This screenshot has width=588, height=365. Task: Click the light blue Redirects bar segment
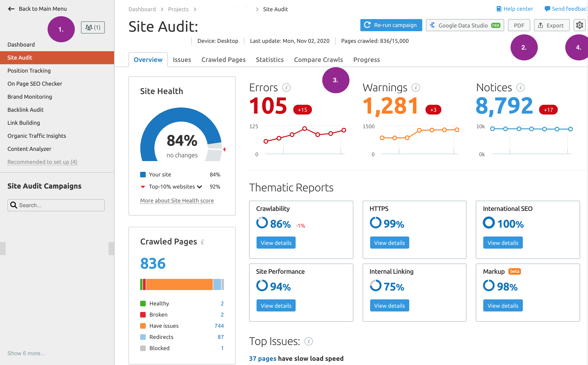[x=217, y=285]
